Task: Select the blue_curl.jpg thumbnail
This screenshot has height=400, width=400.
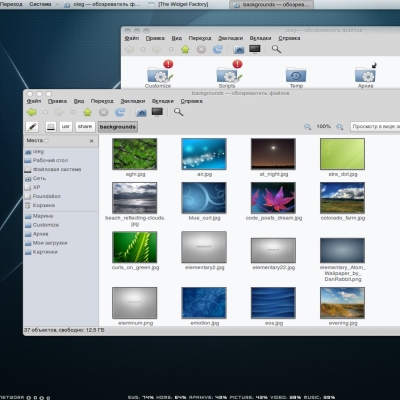Action: tap(204, 198)
